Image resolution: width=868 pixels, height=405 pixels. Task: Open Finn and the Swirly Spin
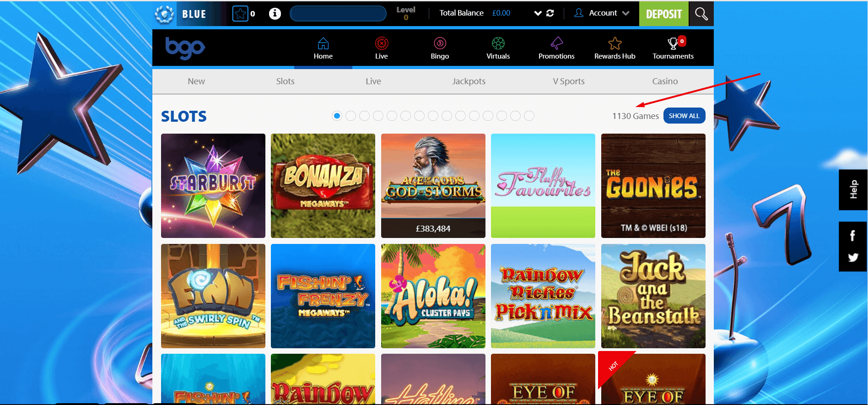pyautogui.click(x=213, y=296)
